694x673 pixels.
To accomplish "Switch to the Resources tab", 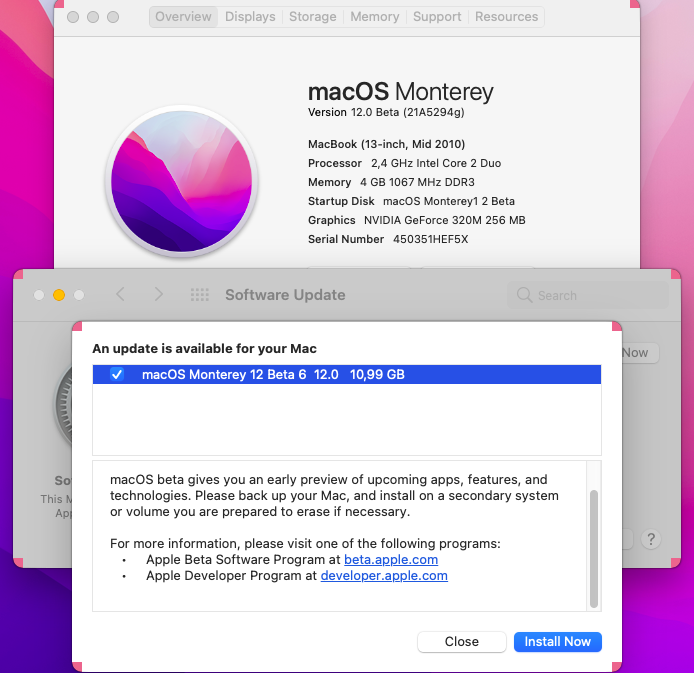I will (x=506, y=17).
